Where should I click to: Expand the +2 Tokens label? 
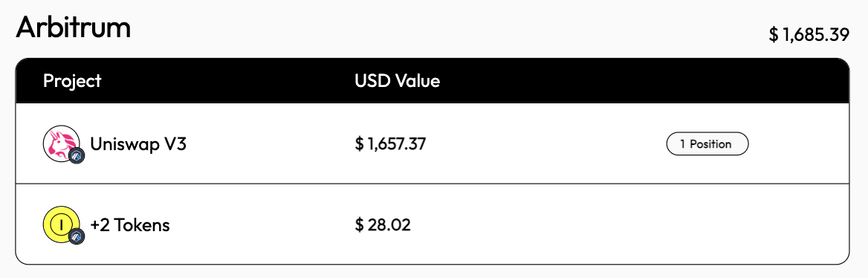pos(130,225)
